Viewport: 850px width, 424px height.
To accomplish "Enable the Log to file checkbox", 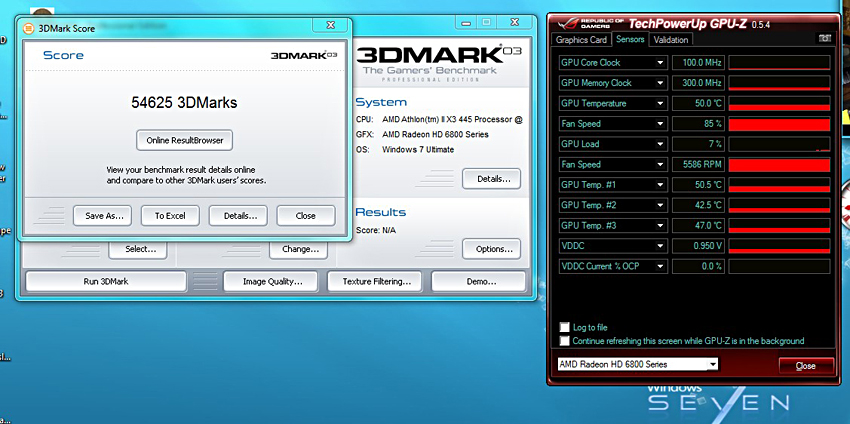I will pyautogui.click(x=565, y=327).
